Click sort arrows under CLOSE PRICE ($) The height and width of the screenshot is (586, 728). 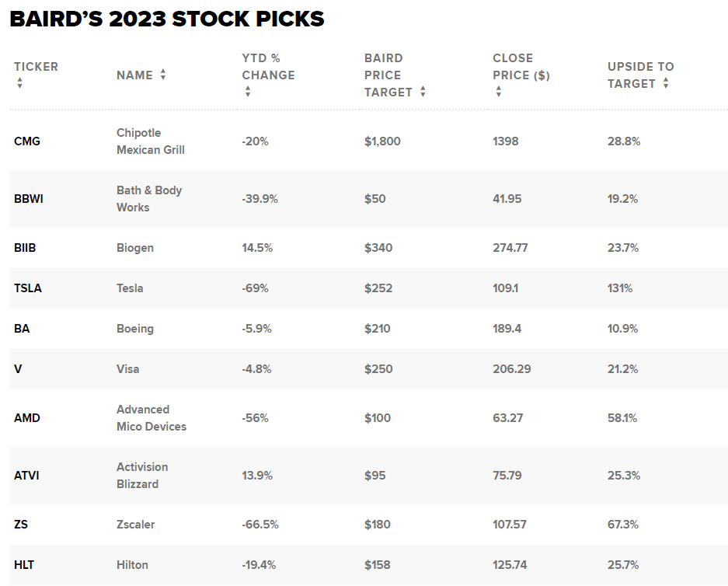498,92
